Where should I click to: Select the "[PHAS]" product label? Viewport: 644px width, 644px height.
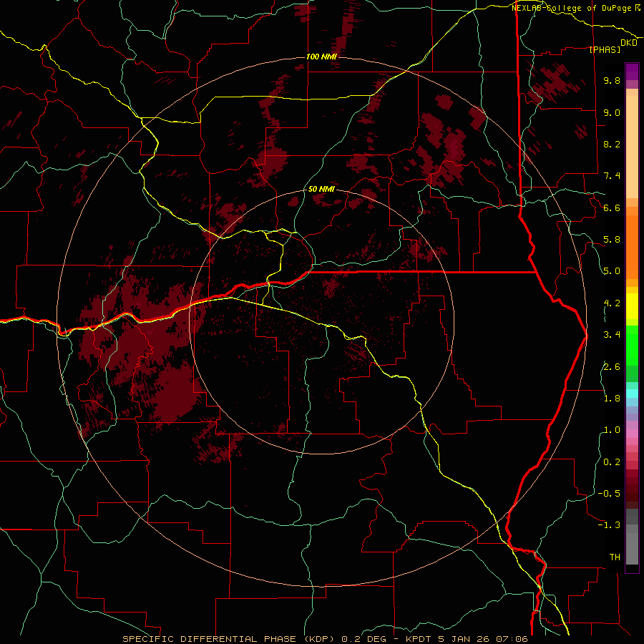click(x=605, y=49)
